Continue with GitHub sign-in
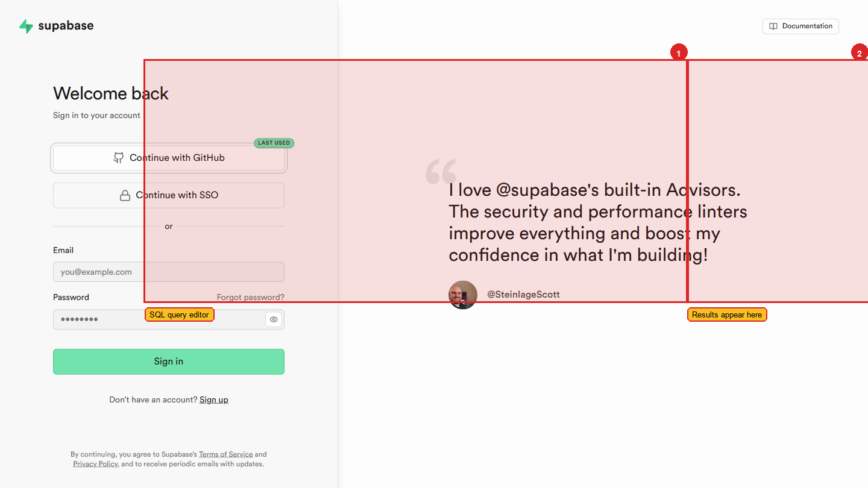The width and height of the screenshot is (868, 488). 169,158
